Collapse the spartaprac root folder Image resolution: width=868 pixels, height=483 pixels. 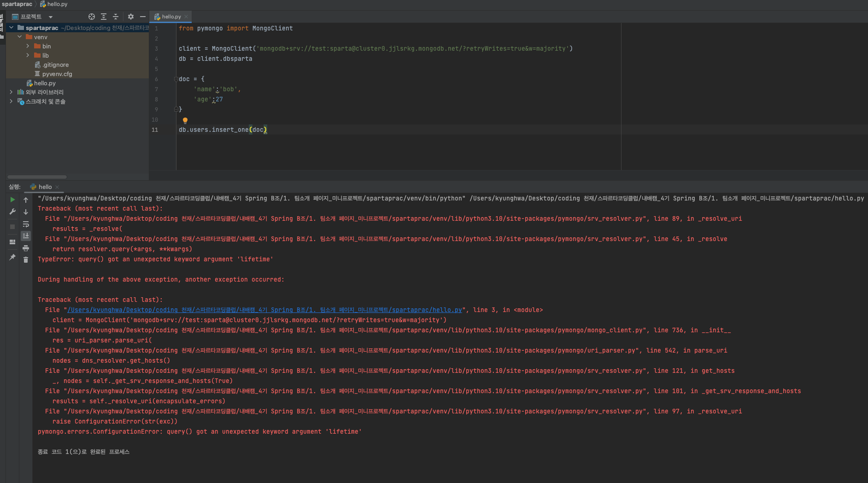(12, 28)
